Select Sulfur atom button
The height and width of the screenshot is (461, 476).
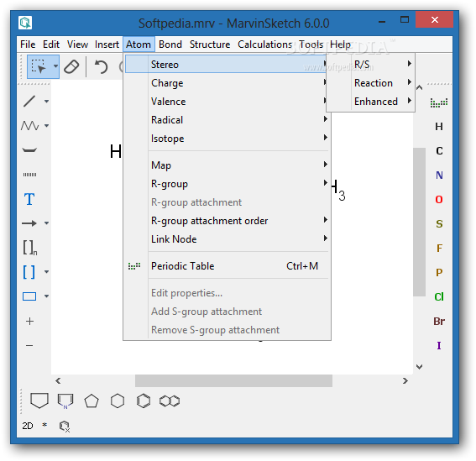click(x=439, y=224)
